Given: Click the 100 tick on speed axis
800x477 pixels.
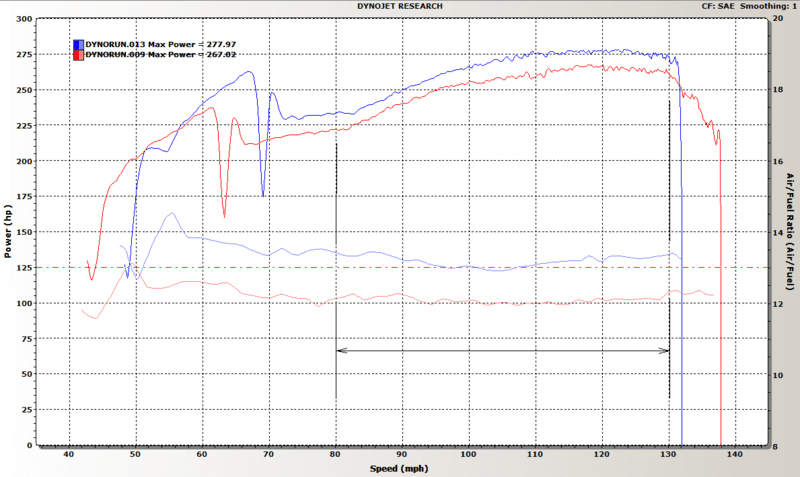Looking at the screenshot, I should 468,456.
